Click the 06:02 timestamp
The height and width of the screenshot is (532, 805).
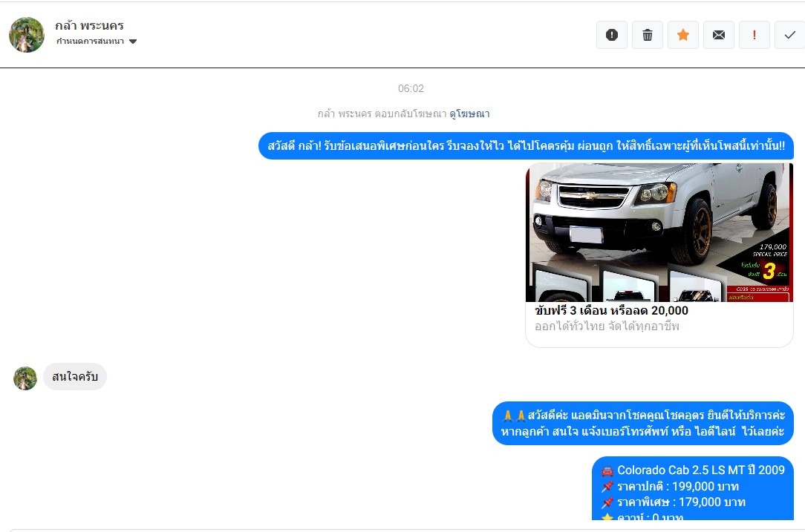(411, 88)
